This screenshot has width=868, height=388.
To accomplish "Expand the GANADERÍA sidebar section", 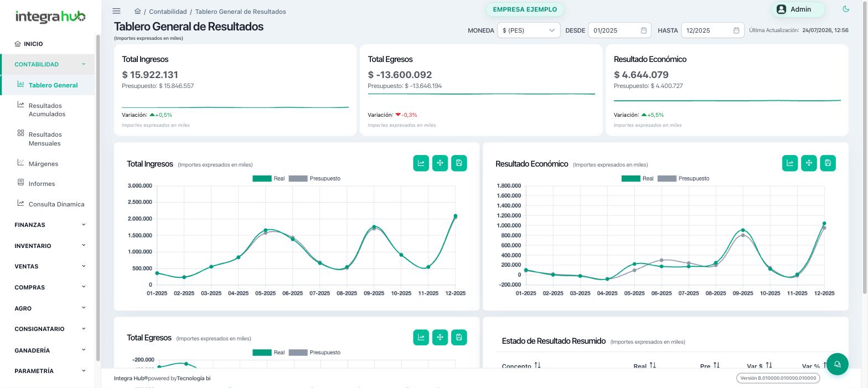I will (48, 350).
